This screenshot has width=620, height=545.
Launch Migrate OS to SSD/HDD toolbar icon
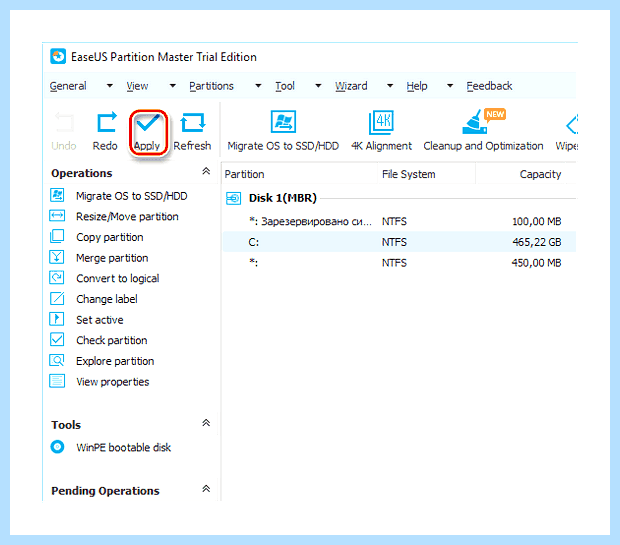283,121
